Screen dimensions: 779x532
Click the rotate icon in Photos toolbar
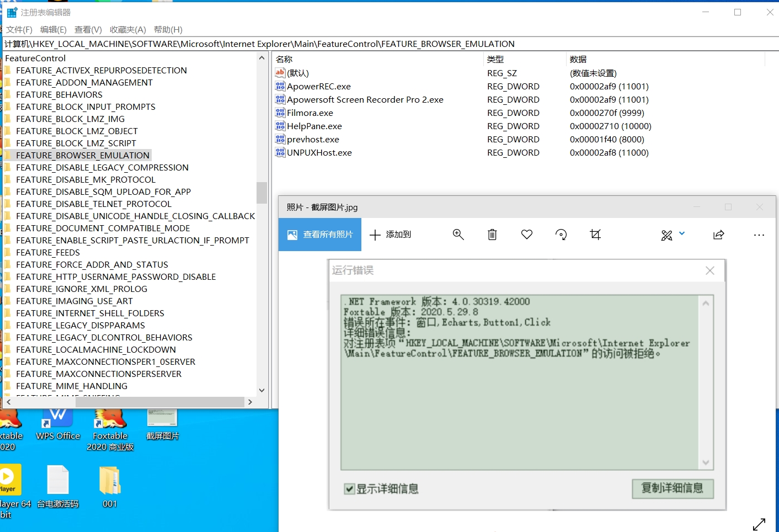pyautogui.click(x=561, y=235)
